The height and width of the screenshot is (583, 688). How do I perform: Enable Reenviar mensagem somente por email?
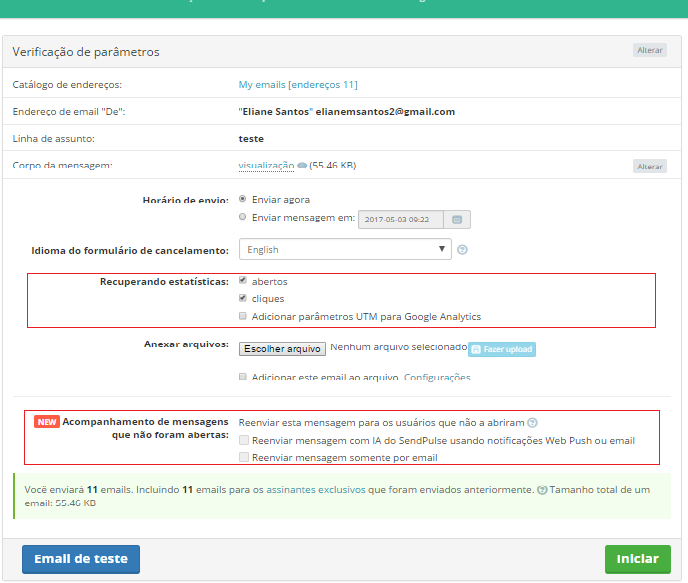point(244,457)
